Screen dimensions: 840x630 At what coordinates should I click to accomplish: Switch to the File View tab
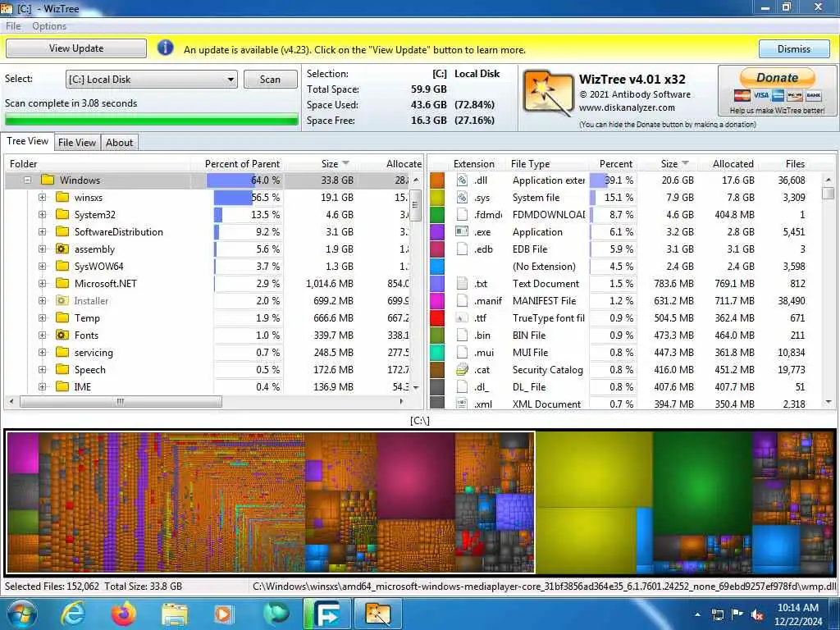pos(76,143)
